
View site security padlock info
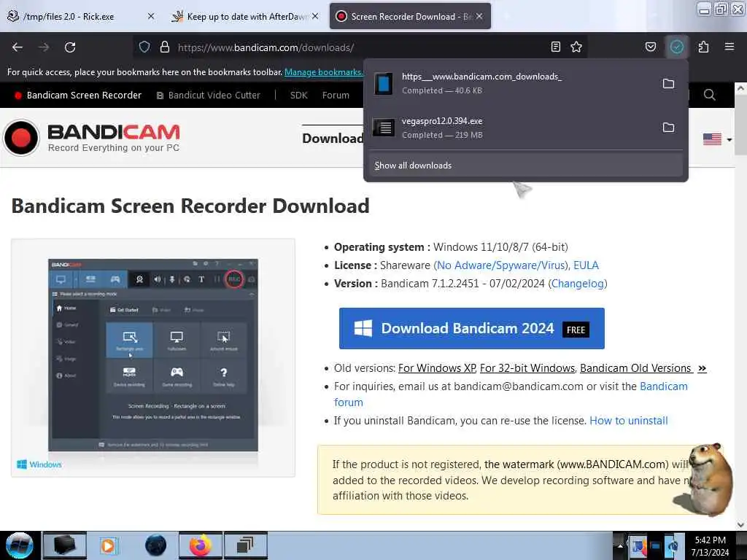[x=165, y=47]
